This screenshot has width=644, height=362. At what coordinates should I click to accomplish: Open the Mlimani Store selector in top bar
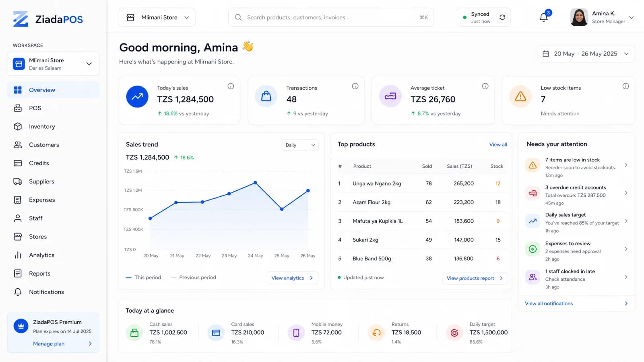(x=157, y=17)
